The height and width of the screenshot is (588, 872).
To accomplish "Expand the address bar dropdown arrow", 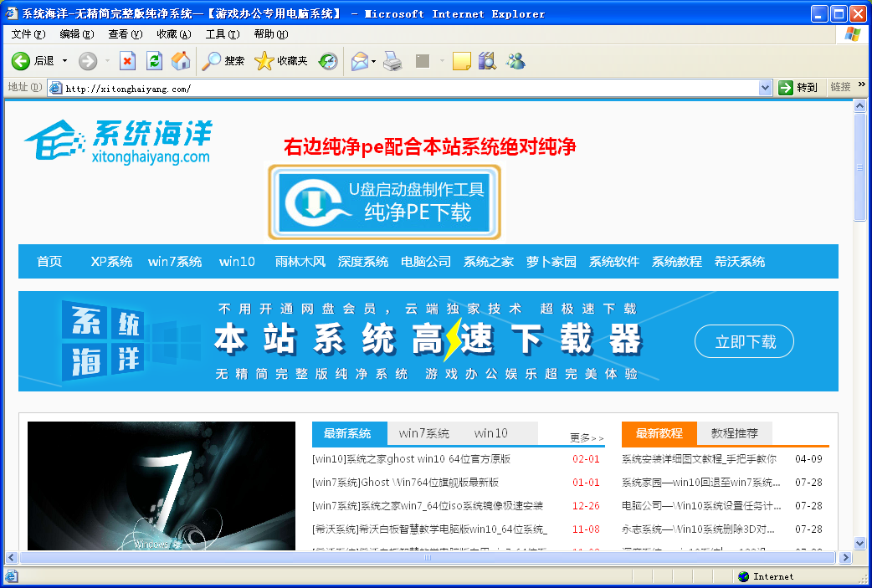I will coord(765,88).
